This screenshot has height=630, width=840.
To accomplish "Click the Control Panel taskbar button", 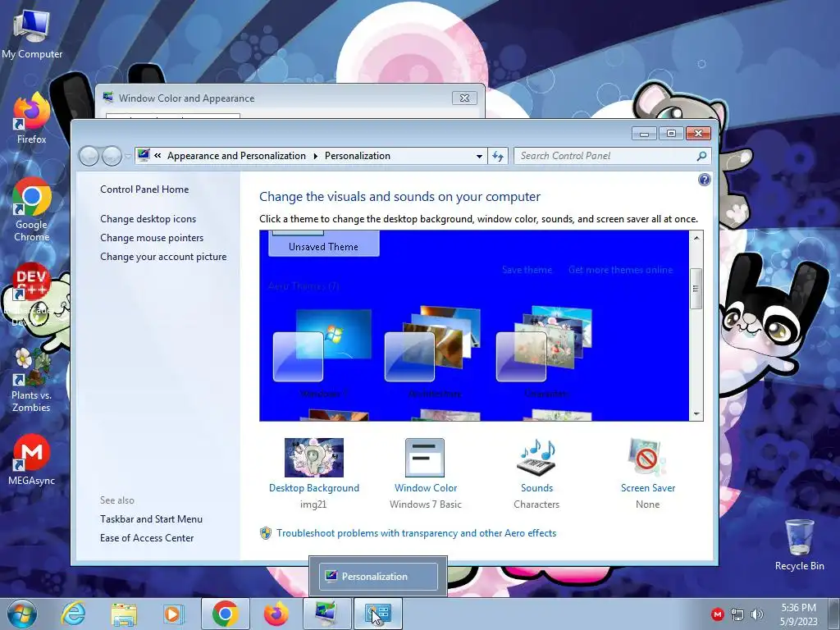I will point(377,614).
